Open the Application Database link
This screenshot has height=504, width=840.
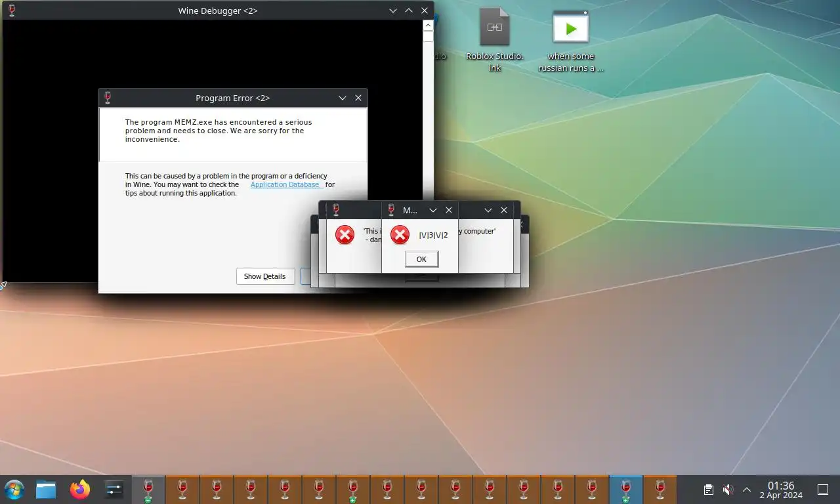pyautogui.click(x=285, y=184)
